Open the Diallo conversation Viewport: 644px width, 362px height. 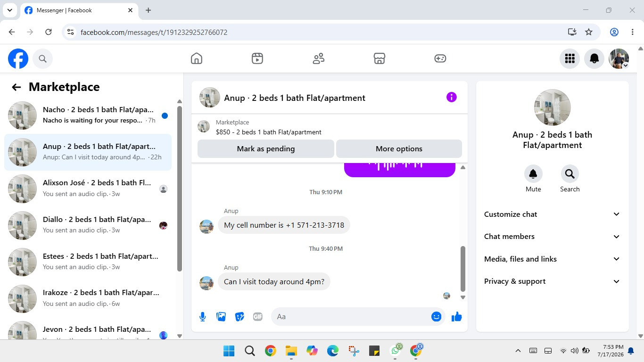coord(88,225)
